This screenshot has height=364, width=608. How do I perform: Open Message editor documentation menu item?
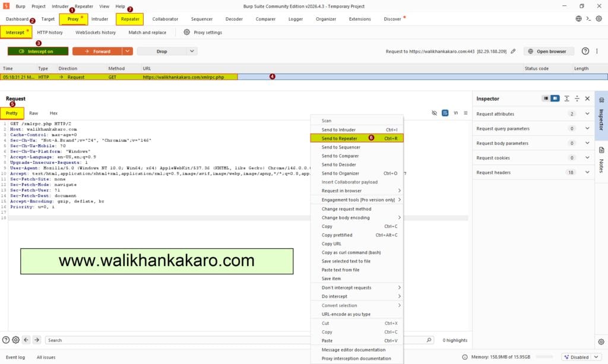[x=357, y=350]
